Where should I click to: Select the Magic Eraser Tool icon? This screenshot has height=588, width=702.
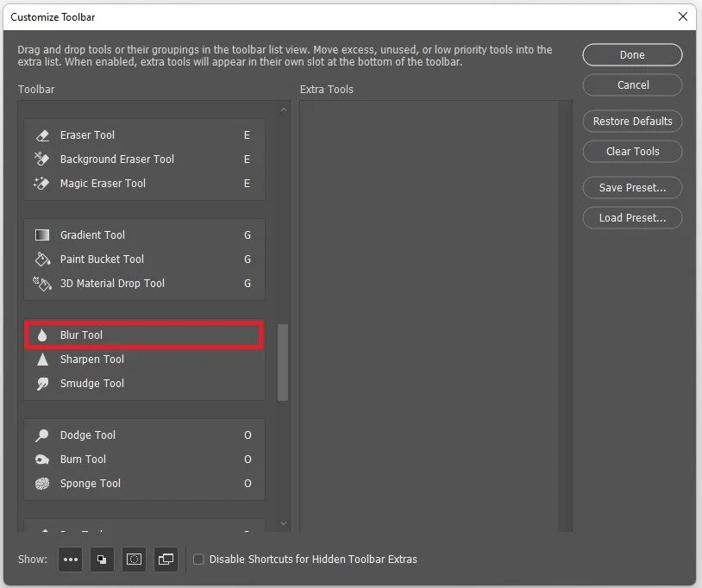tap(42, 183)
